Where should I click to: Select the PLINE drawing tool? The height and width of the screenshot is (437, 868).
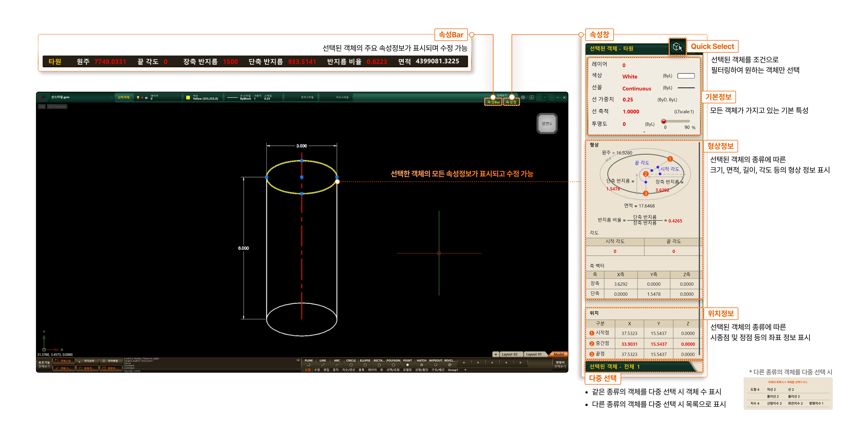(309, 362)
